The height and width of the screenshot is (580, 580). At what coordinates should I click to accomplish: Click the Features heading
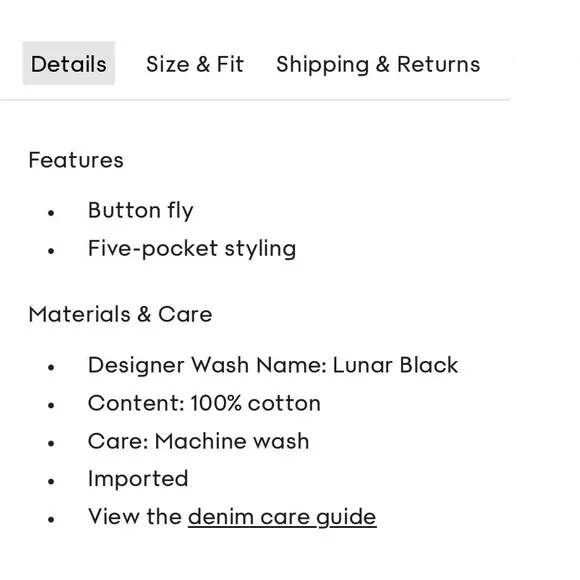click(x=76, y=160)
